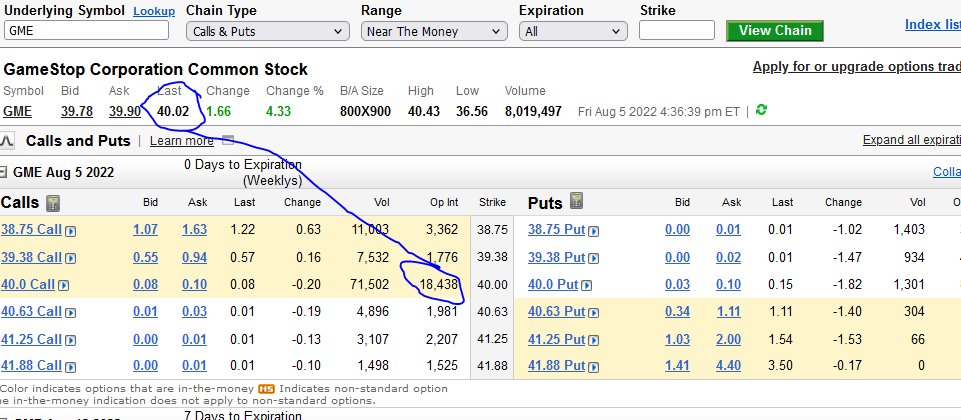This screenshot has height=420, width=961.
Task: Click arrow icon next to 39.38 Call
Action: coord(70,258)
